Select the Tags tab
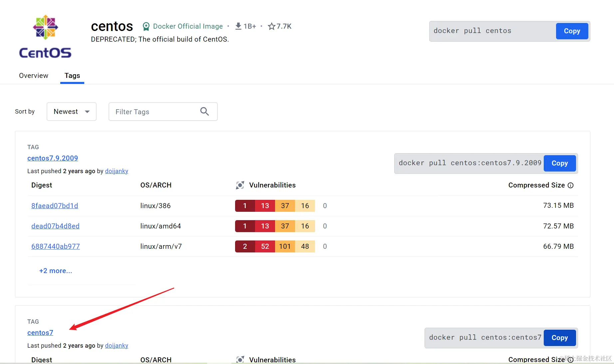Image resolution: width=614 pixels, height=364 pixels. tap(72, 76)
